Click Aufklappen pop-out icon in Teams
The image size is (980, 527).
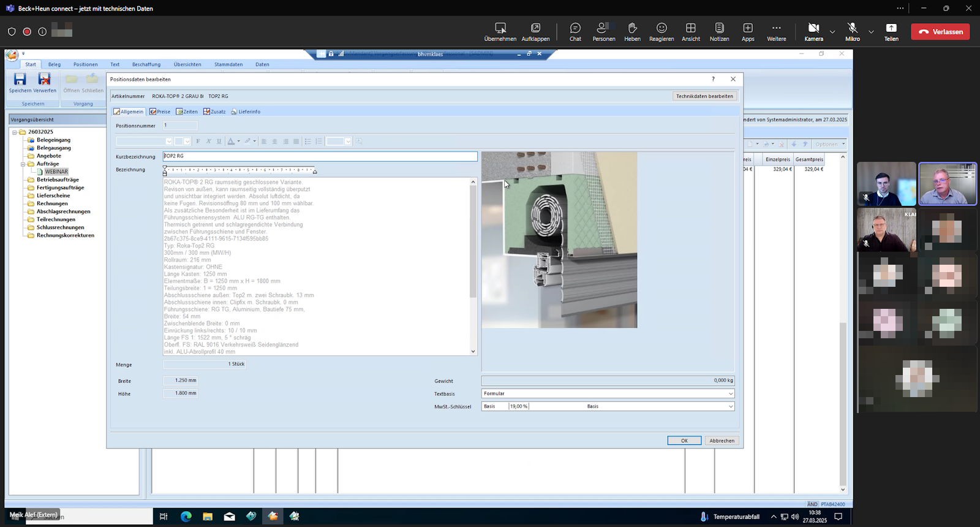coord(535,28)
